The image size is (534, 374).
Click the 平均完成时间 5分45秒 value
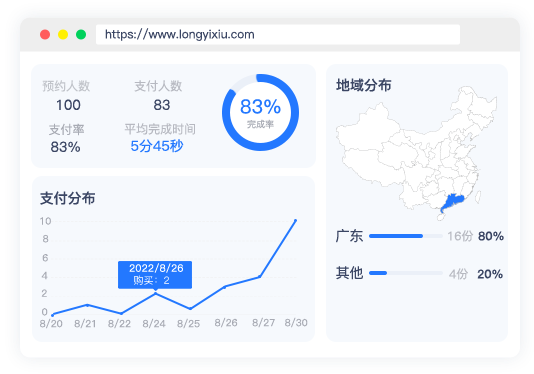[x=157, y=146]
